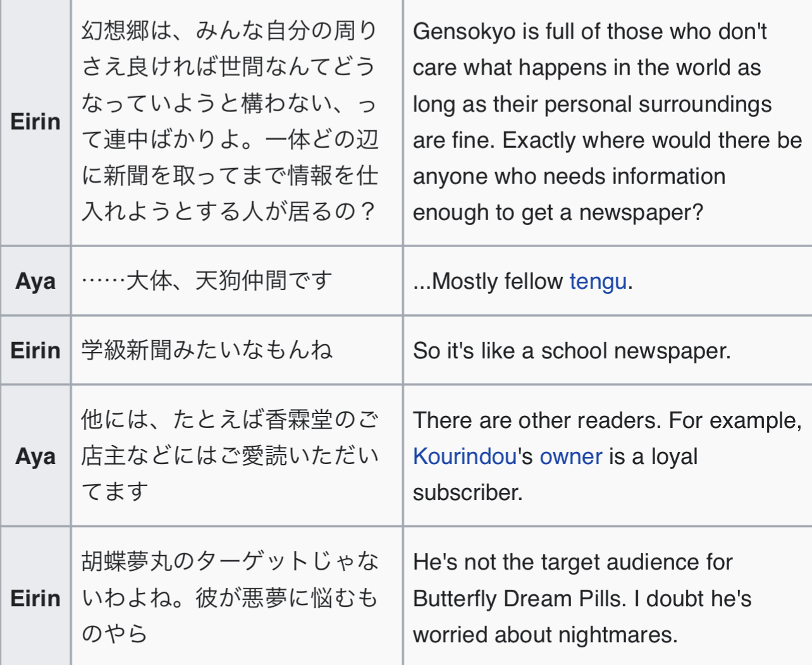Click the Eirin label beside Butterfly Dream Pills line
The width and height of the screenshot is (812, 665).
tap(35, 598)
